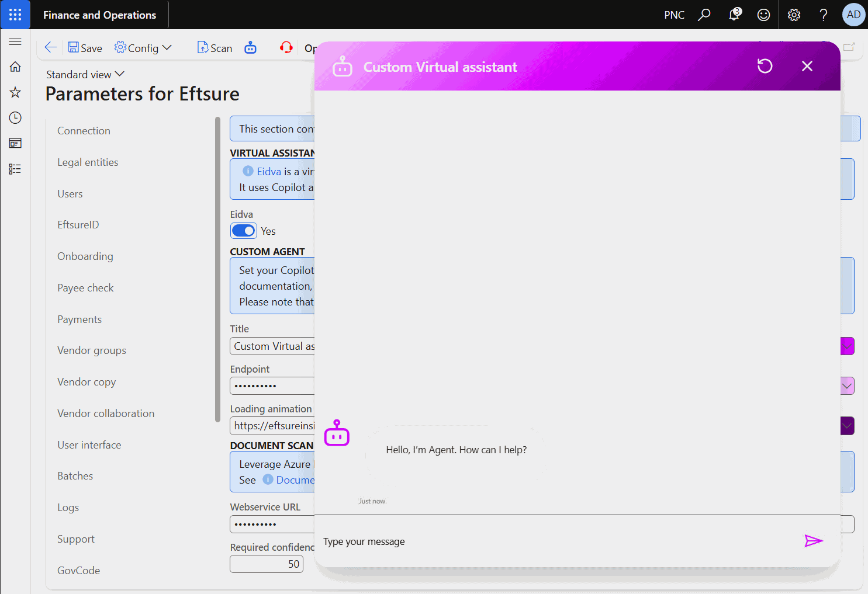Follow the Eidva info link
868x594 pixels.
(269, 172)
